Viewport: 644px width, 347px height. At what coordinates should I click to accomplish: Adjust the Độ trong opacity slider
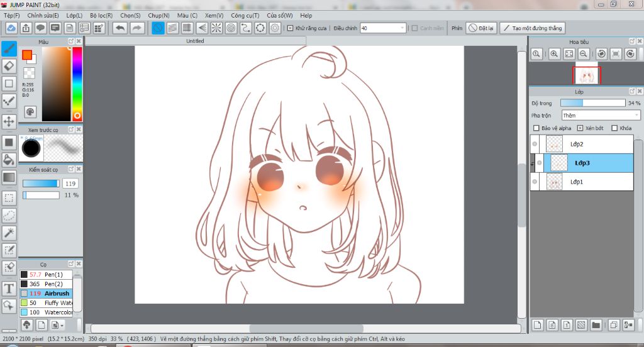click(x=593, y=103)
